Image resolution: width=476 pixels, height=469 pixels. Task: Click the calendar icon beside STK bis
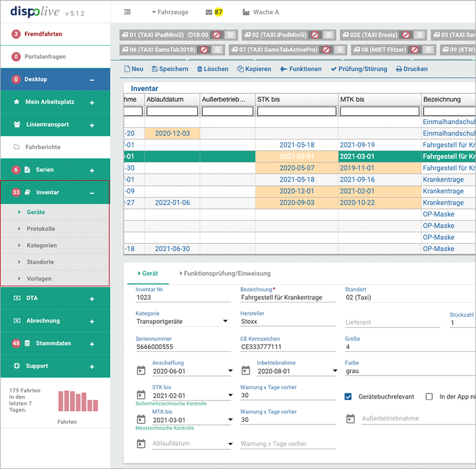point(141,395)
